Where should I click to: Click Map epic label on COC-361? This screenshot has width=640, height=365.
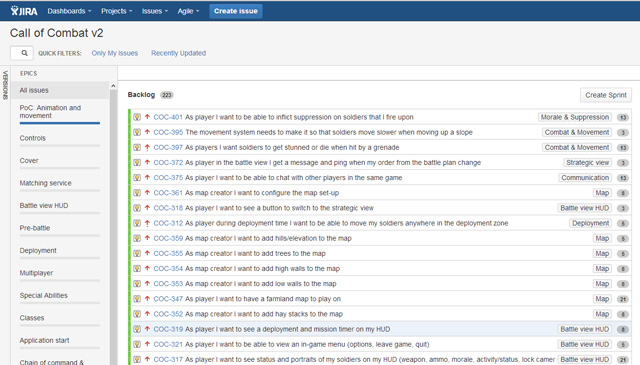[602, 193]
